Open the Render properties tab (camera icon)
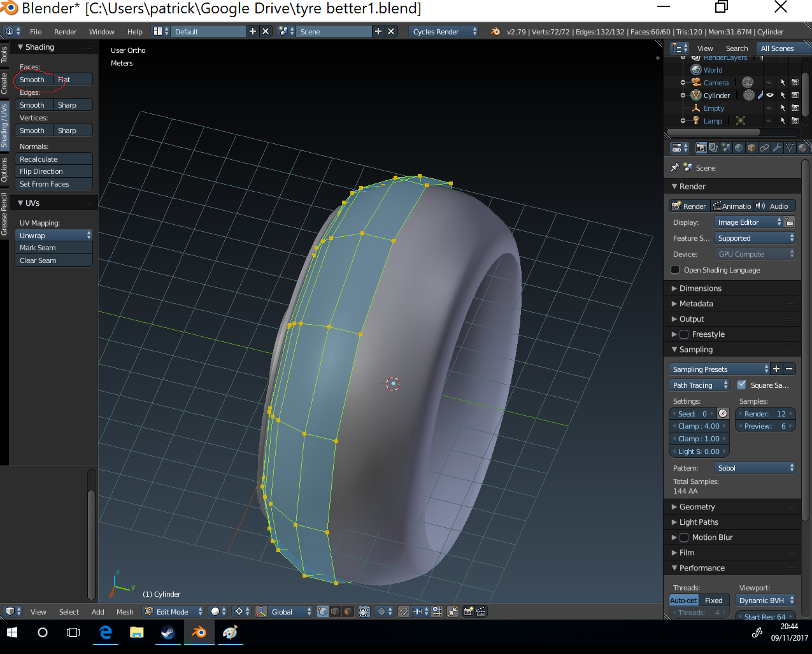812x654 pixels. coord(701,148)
